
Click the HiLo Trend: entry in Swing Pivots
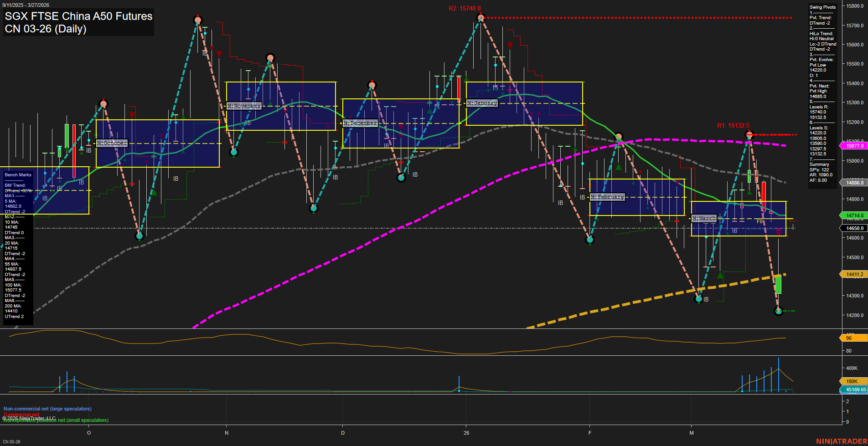coord(821,34)
